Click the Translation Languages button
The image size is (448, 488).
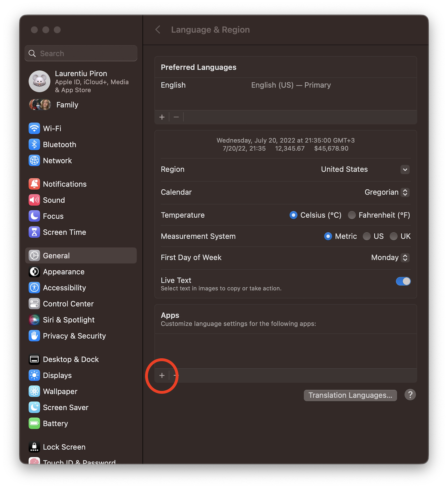[x=350, y=395]
